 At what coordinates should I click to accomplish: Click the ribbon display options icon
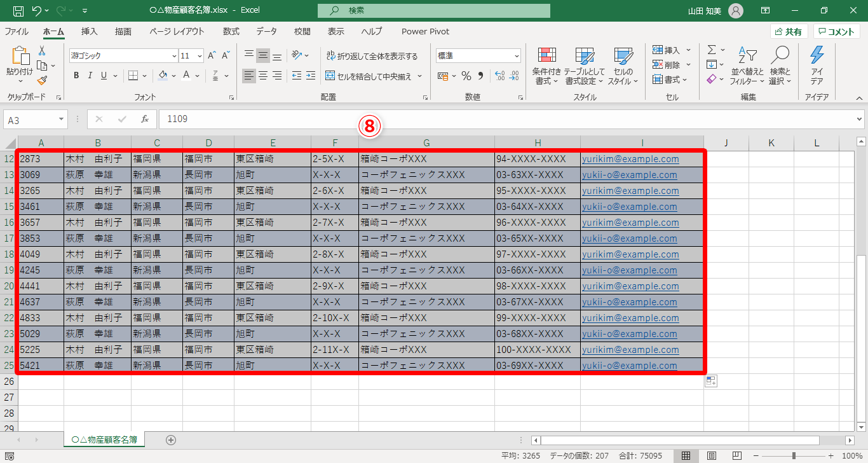point(766,11)
